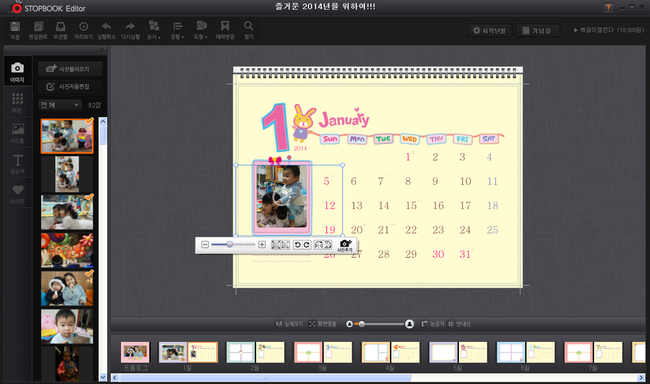
Task: Open the heart icon sidebar panel
Action: coord(17,194)
